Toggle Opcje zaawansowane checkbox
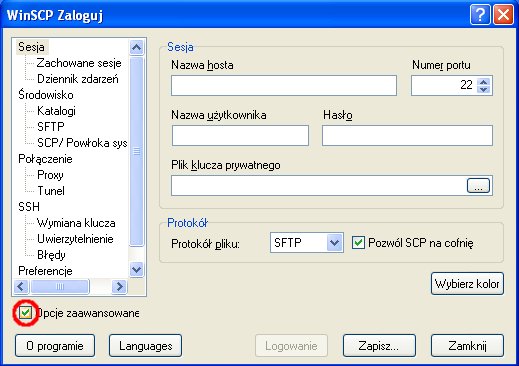 (x=25, y=313)
